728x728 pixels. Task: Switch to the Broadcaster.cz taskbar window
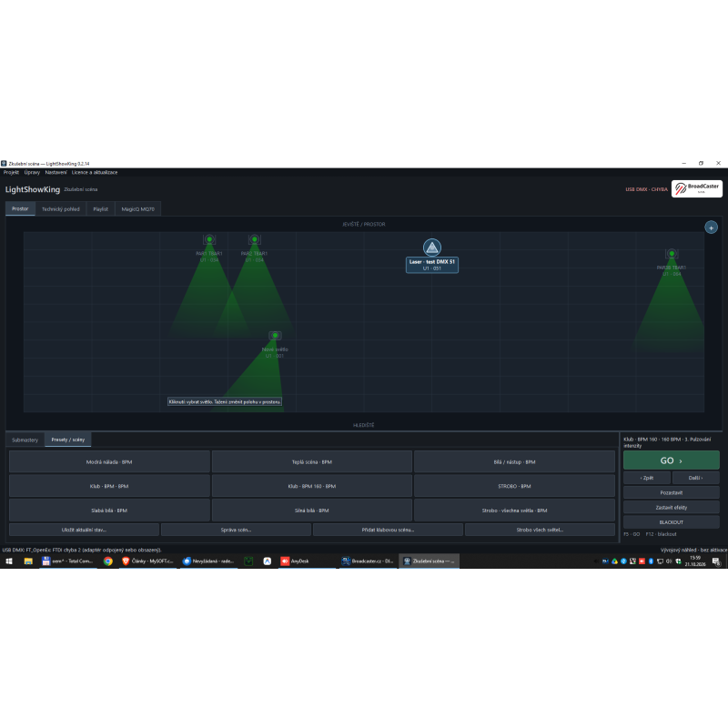pyautogui.click(x=368, y=561)
